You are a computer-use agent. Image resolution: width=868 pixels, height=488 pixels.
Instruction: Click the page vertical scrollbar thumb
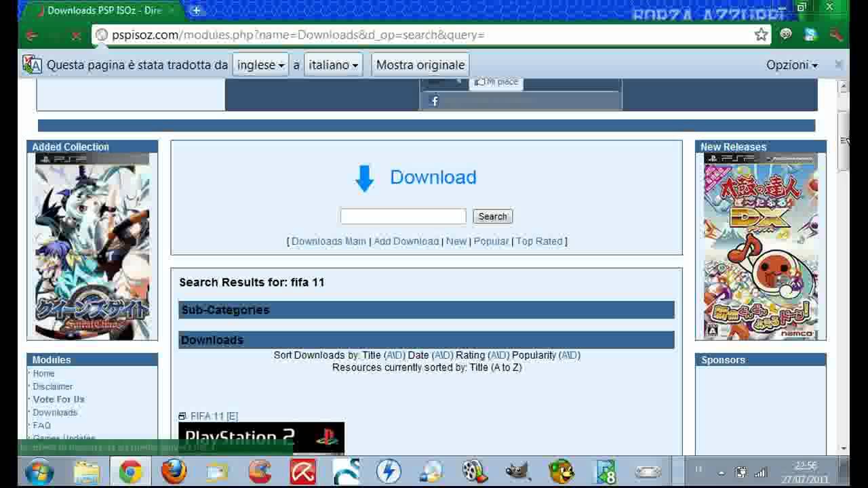(844, 141)
